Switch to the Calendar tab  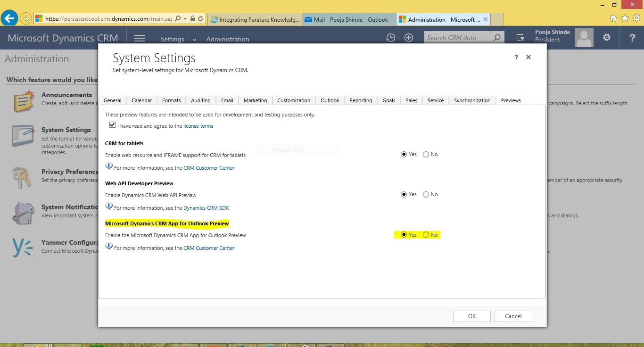point(141,100)
